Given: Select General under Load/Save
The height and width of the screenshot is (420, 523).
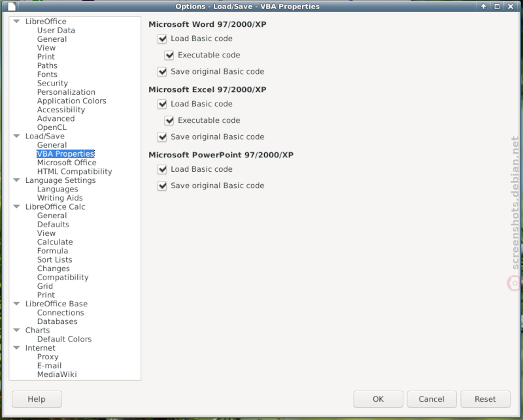Looking at the screenshot, I should pos(52,145).
